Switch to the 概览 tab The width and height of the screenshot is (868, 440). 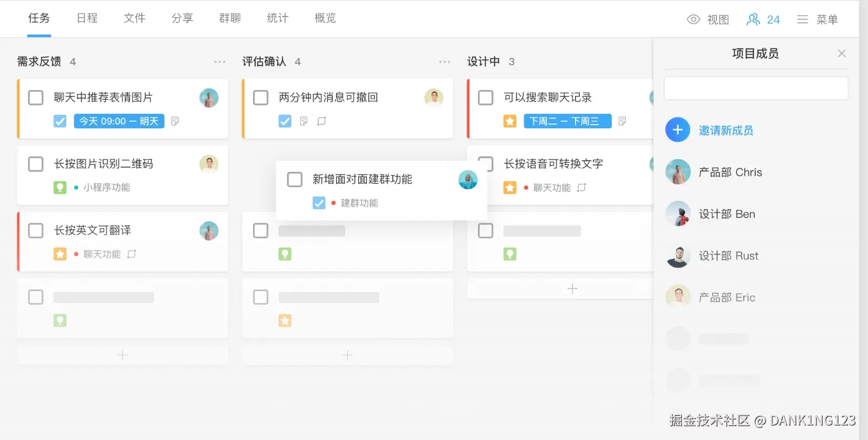click(325, 18)
